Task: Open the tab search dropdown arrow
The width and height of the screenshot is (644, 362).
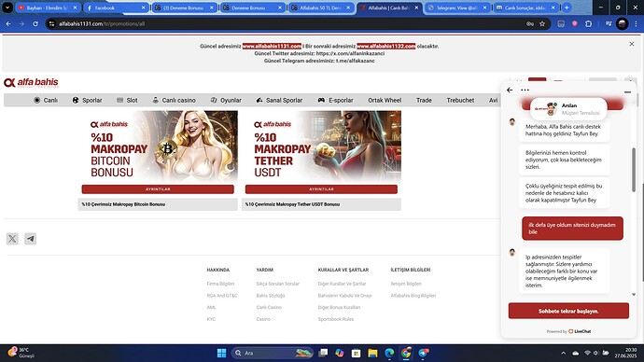Action: tap(7, 7)
